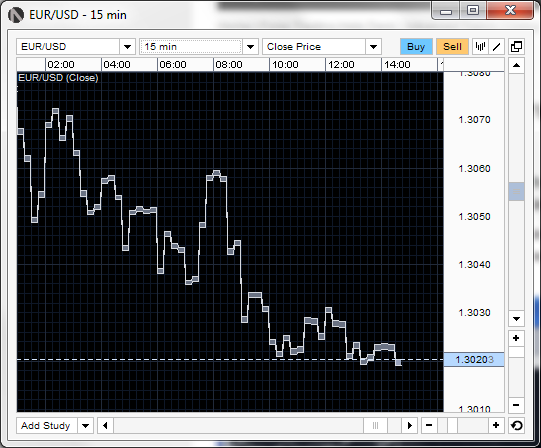Image resolution: width=541 pixels, height=448 pixels.
Task: Expand the Close Price type dropdown
Action: point(373,47)
